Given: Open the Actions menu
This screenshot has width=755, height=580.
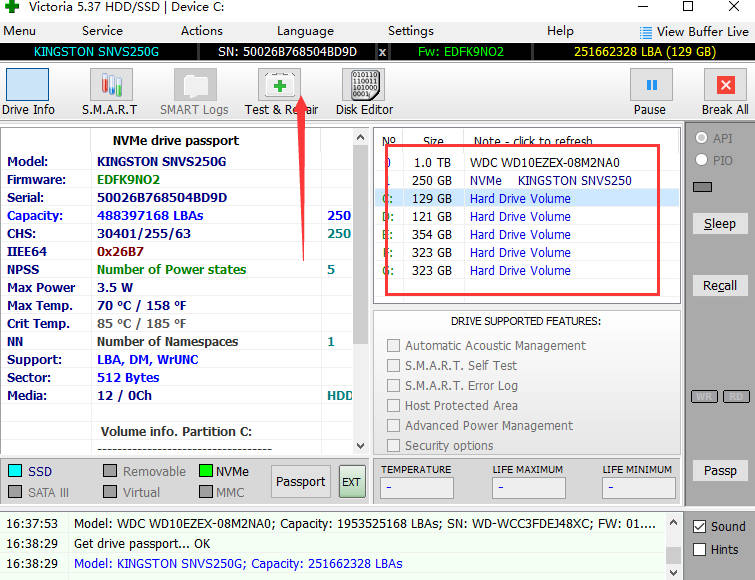Looking at the screenshot, I should click(202, 31).
